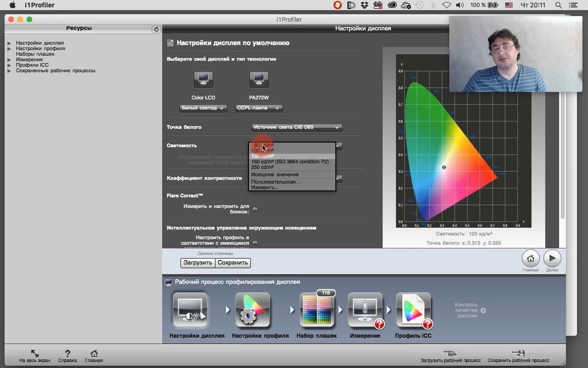
Task: Click the round Главная home icon beside Далее
Action: click(530, 259)
